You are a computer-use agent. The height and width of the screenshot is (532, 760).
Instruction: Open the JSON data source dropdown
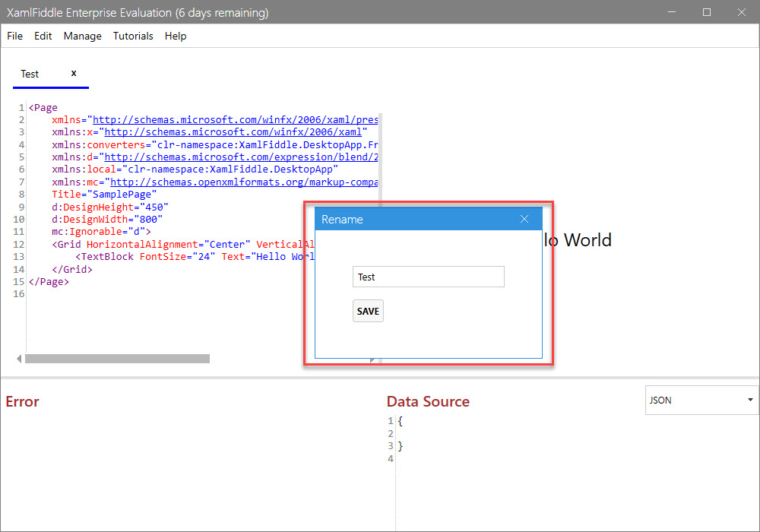(x=701, y=401)
